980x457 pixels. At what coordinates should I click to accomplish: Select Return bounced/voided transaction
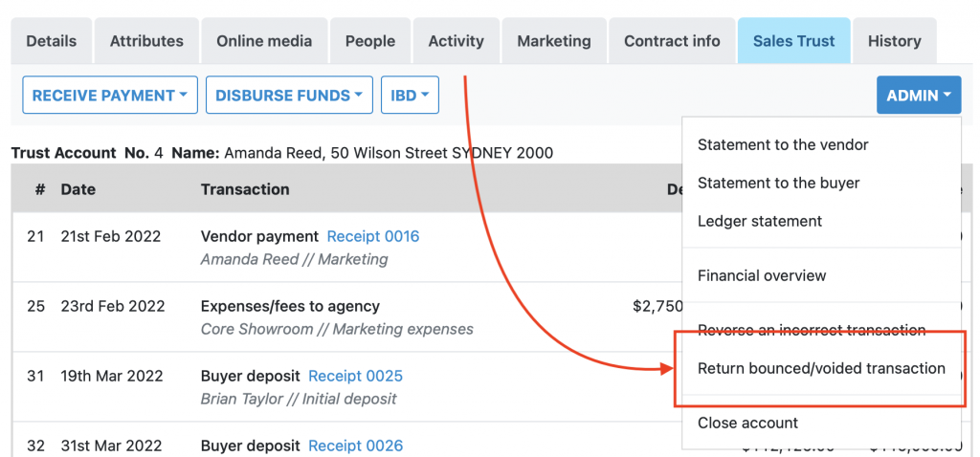click(821, 369)
